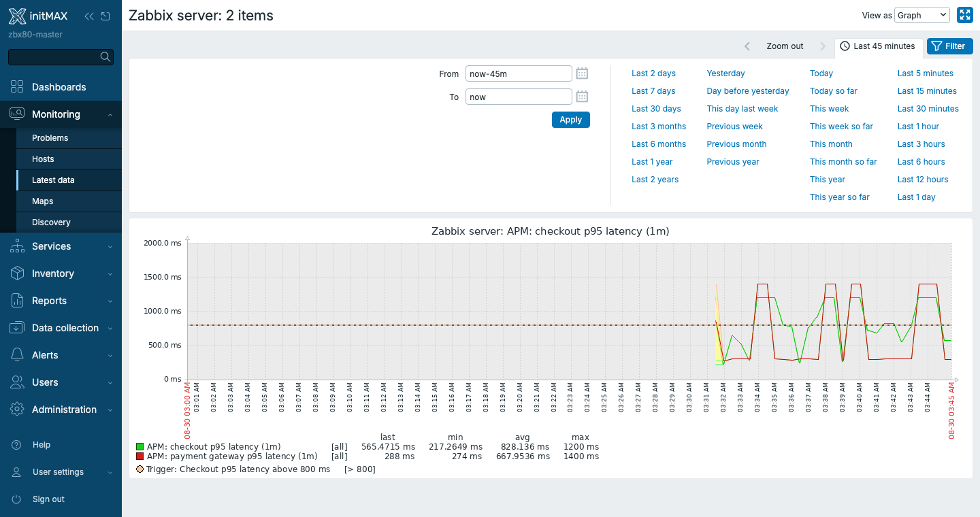Screen dimensions: 980x517
Task: Open the Latest data submenu item
Action: (x=69, y=180)
